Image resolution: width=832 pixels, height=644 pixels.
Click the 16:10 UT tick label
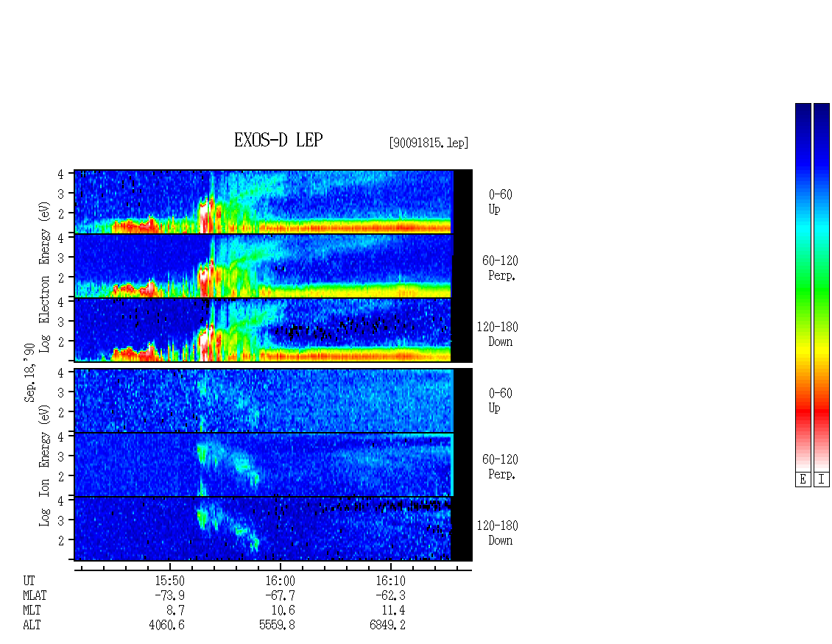coord(390,581)
